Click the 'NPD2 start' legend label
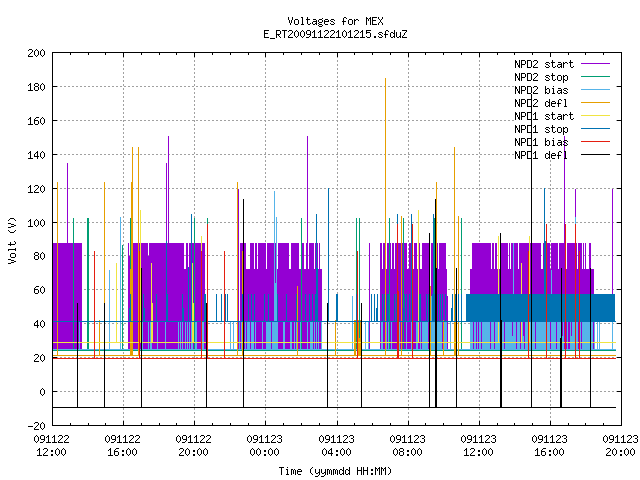This screenshot has height=480, width=640. 544,64
